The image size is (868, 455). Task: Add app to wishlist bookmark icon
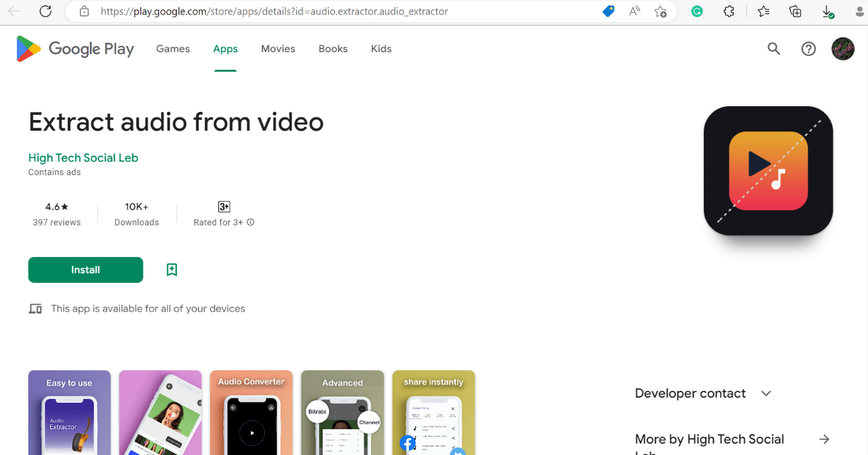(x=172, y=270)
